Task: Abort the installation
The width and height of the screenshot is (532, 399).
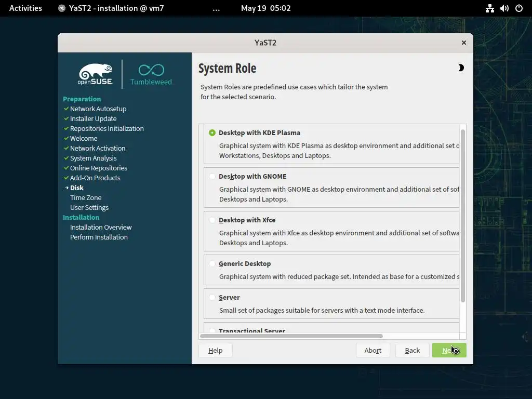Action: coord(373,351)
